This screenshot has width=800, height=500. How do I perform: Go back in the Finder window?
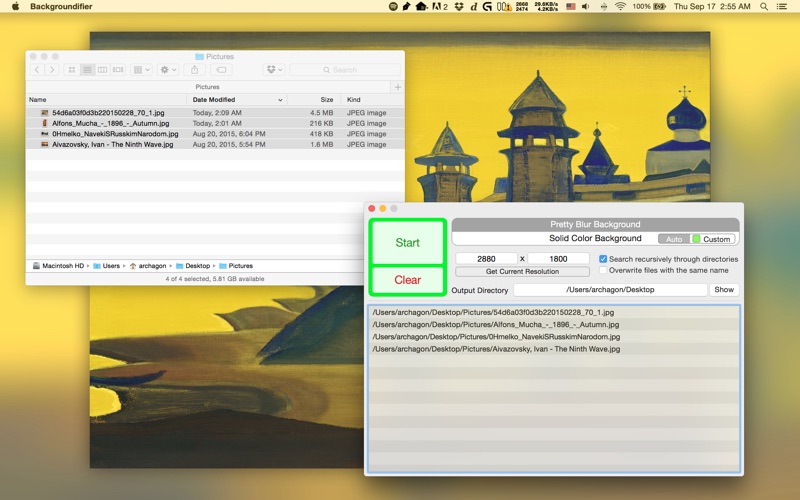pos(37,70)
